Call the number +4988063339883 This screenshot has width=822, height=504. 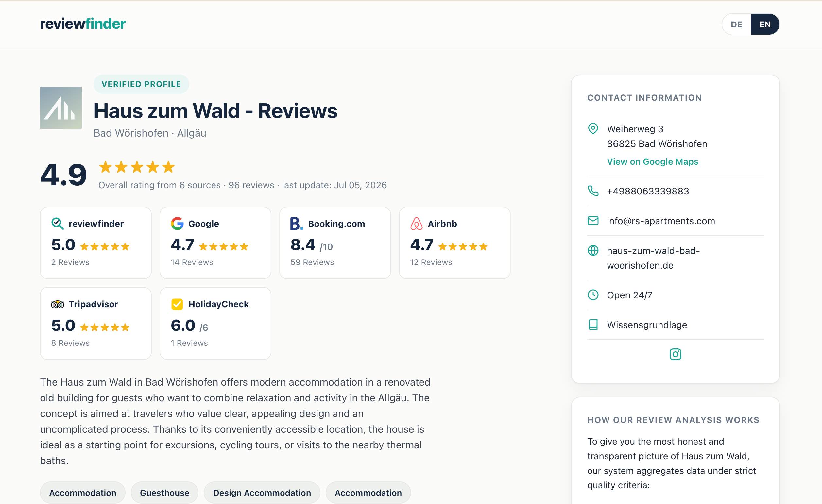(x=647, y=191)
